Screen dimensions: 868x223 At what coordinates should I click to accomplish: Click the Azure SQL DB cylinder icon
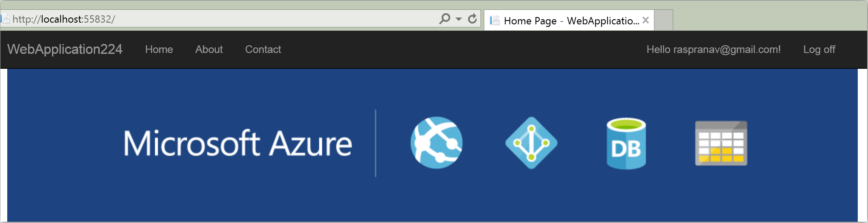[x=626, y=144]
